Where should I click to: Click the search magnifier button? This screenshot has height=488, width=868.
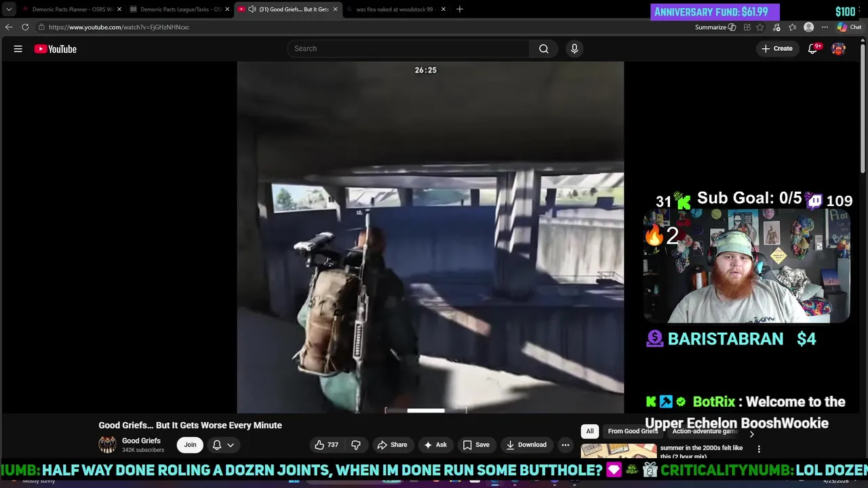[x=544, y=49]
